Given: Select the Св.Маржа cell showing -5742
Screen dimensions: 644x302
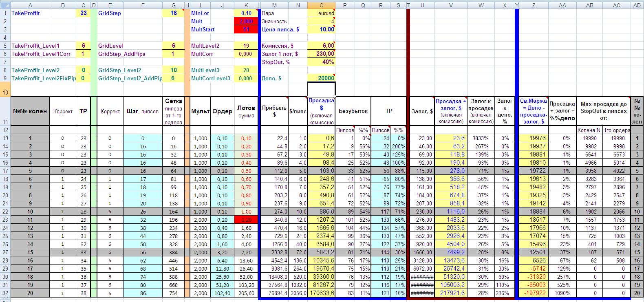Looking at the screenshot, I should [x=534, y=269].
